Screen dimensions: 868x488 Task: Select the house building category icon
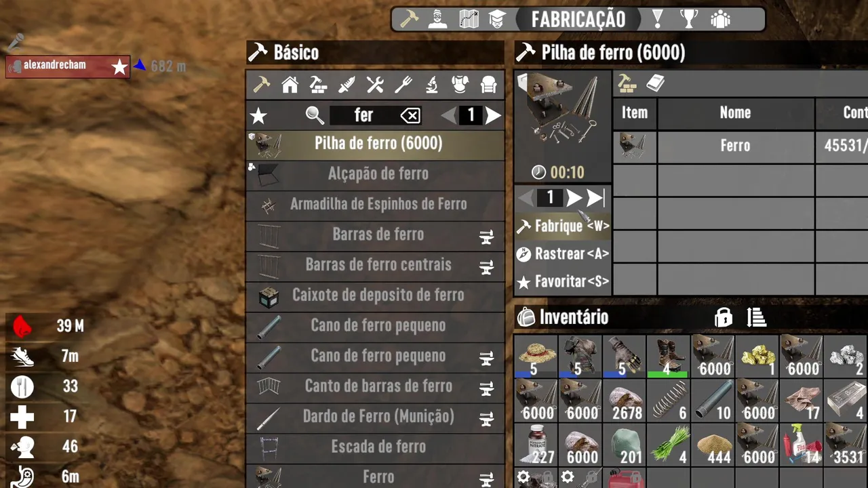290,85
